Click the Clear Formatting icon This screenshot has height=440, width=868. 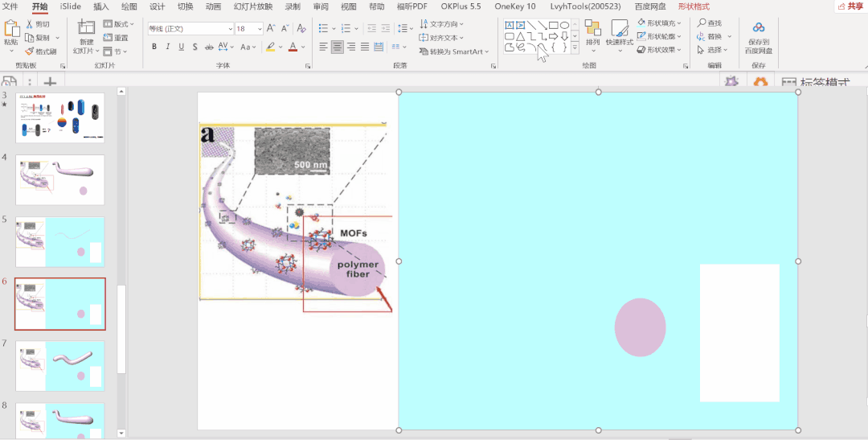pyautogui.click(x=302, y=29)
